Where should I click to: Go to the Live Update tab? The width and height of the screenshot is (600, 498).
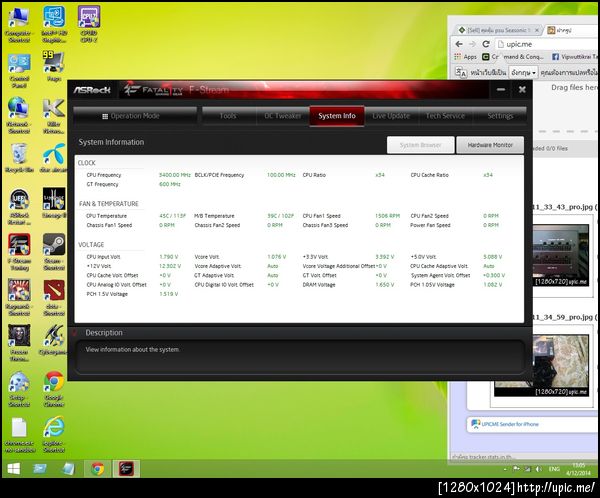point(391,116)
